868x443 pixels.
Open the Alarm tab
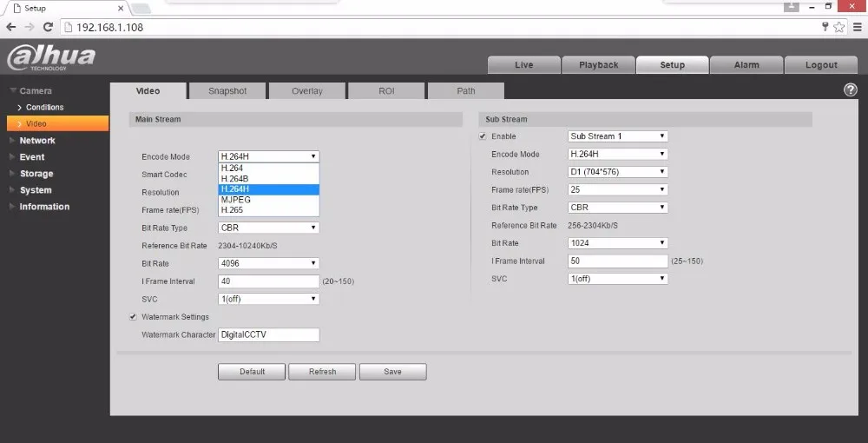(x=746, y=65)
